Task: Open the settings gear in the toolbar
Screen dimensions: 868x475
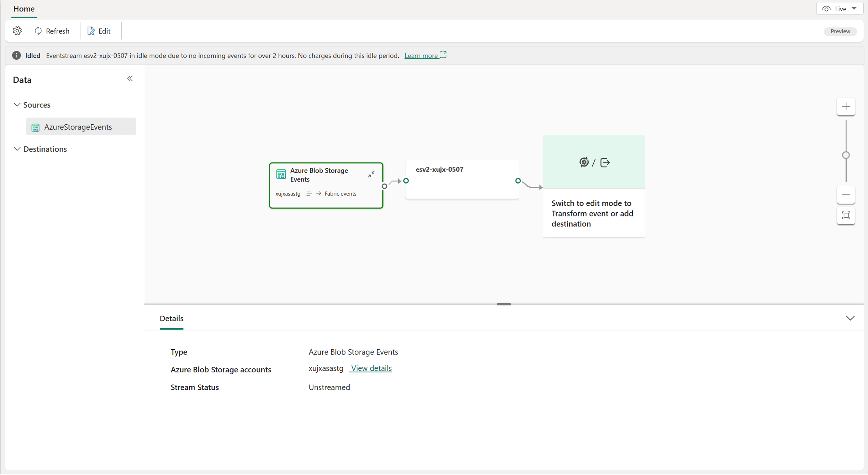Action: coord(17,31)
